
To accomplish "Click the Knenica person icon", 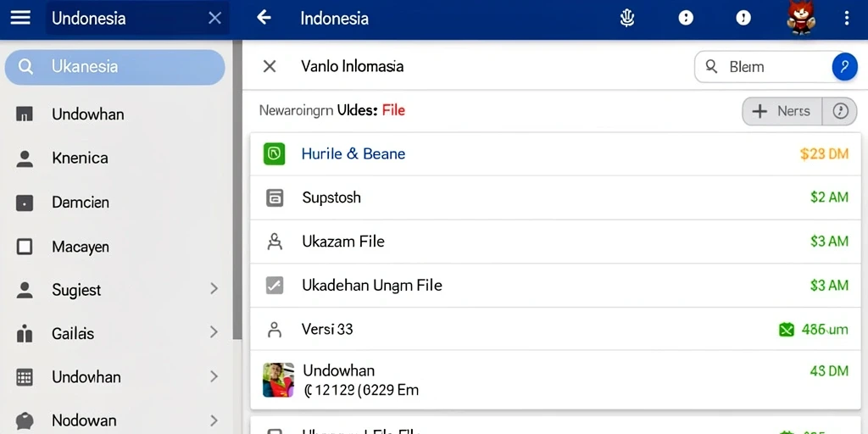I will coord(25,159).
